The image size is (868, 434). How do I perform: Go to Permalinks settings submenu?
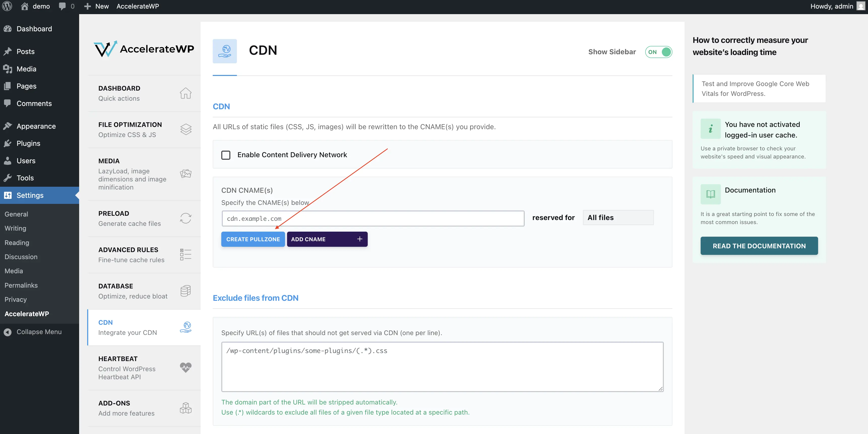[21, 285]
